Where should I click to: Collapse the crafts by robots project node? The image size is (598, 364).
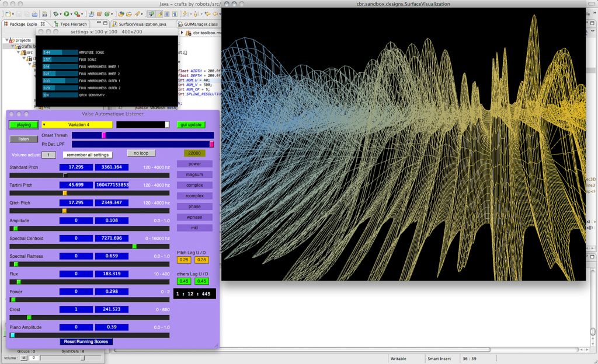[13, 46]
